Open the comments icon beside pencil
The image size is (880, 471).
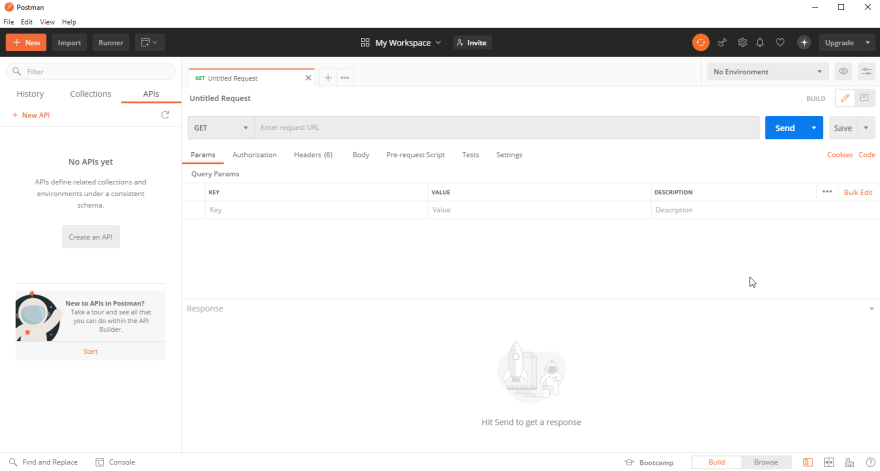pyautogui.click(x=864, y=98)
